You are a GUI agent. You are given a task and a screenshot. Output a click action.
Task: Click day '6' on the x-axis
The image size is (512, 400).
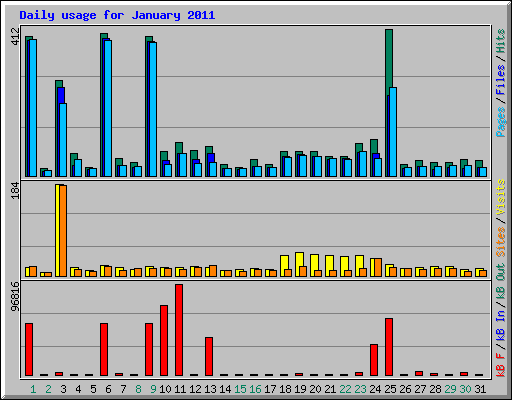(108, 389)
